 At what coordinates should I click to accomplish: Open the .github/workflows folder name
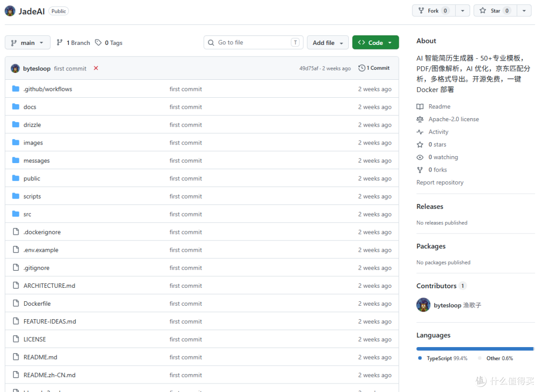click(48, 89)
